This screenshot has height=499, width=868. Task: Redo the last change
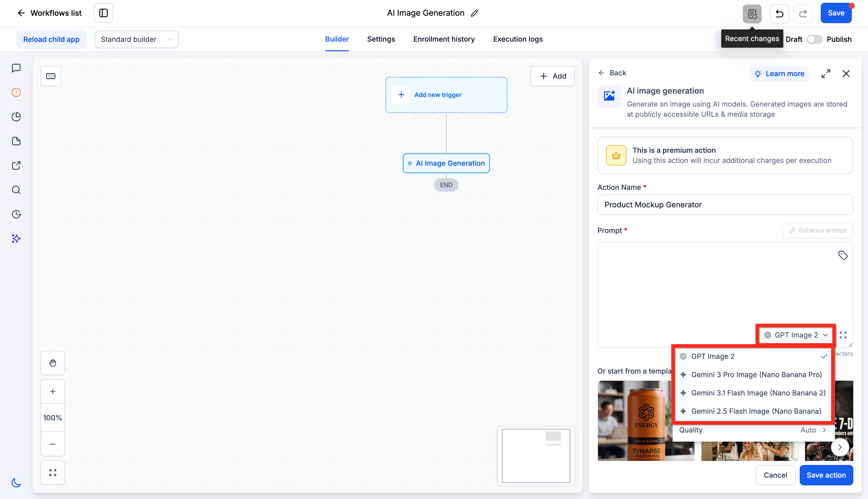point(803,14)
